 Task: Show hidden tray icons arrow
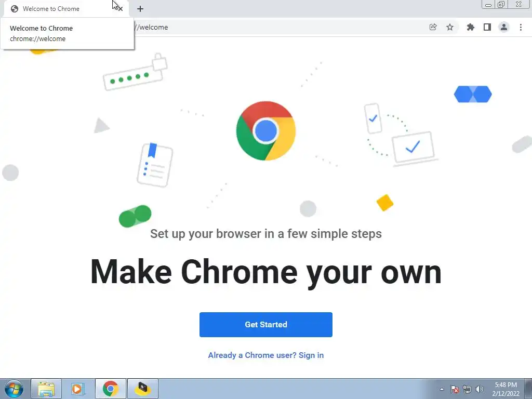442,389
